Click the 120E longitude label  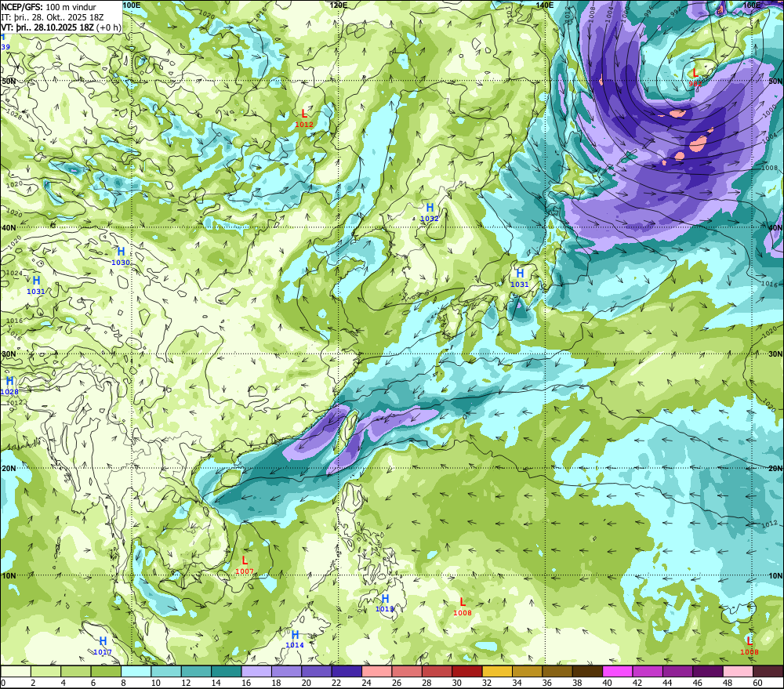pos(339,5)
